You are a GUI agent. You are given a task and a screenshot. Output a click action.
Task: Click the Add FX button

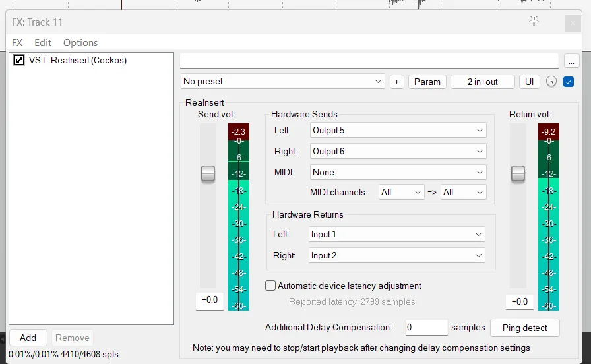[28, 338]
